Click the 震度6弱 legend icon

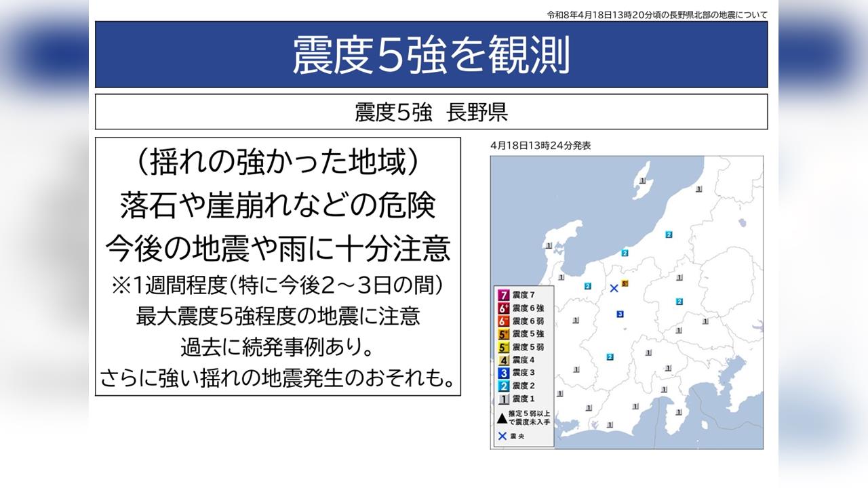(x=503, y=321)
